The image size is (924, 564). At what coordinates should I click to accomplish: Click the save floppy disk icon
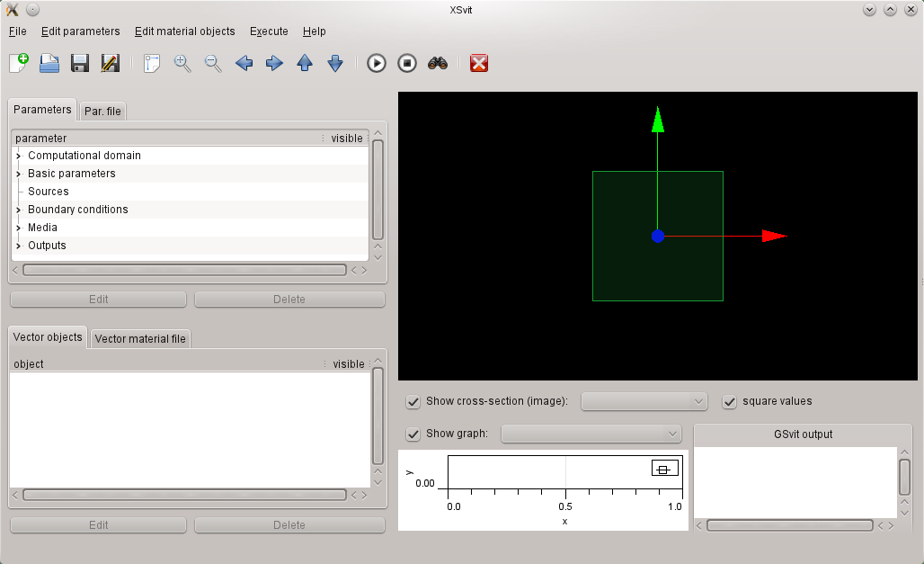pyautogui.click(x=80, y=63)
